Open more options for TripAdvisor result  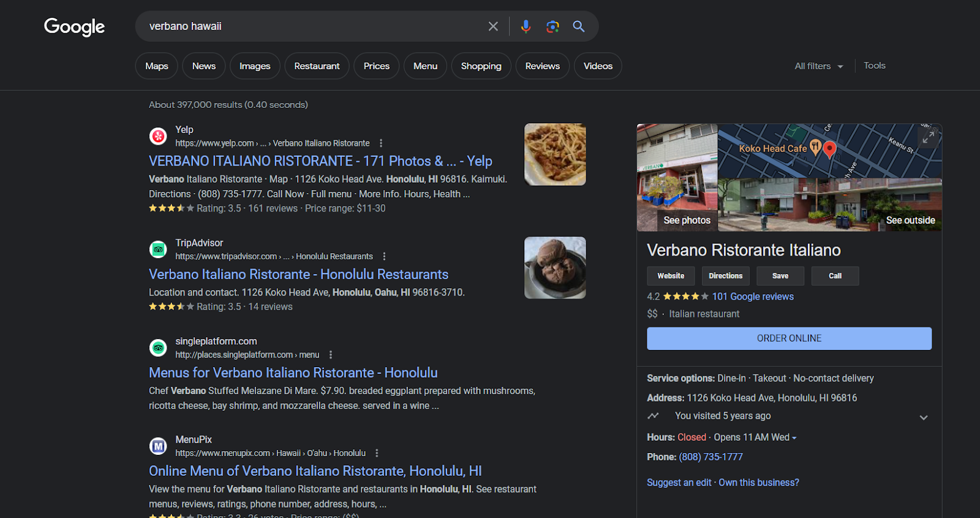tap(384, 256)
